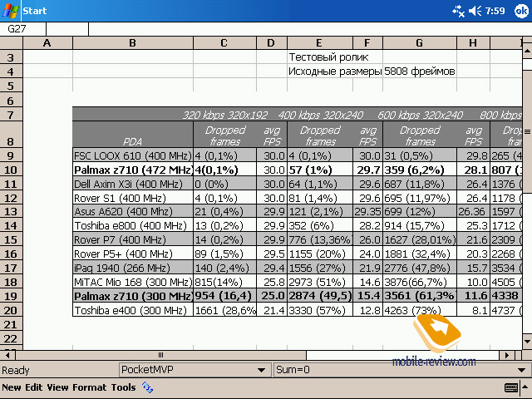Open the on-screen keyboard icon

tap(512, 387)
